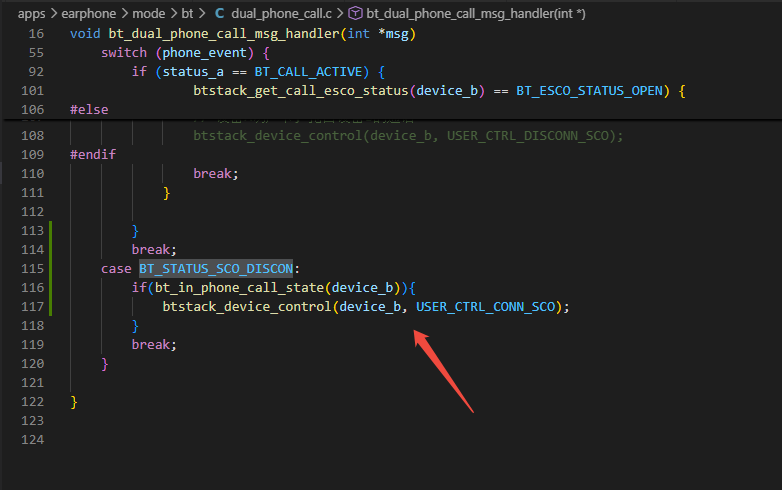
Task: Click line number 117 in gutter
Action: (x=32, y=307)
